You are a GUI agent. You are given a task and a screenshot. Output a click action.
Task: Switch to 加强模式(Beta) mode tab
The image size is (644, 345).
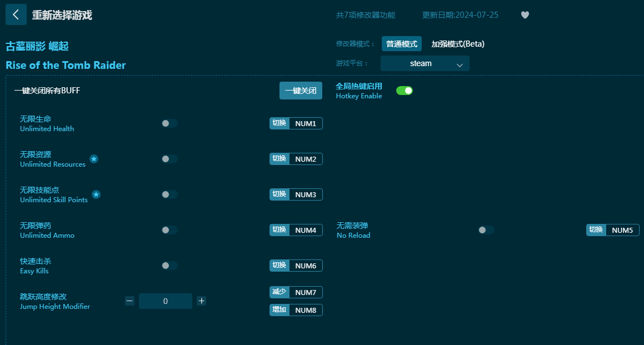(458, 43)
